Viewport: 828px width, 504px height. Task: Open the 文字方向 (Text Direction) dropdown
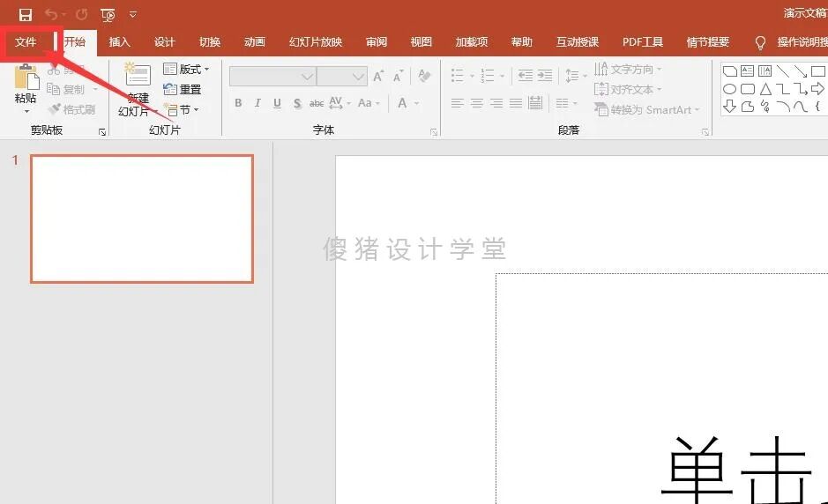[x=627, y=69]
